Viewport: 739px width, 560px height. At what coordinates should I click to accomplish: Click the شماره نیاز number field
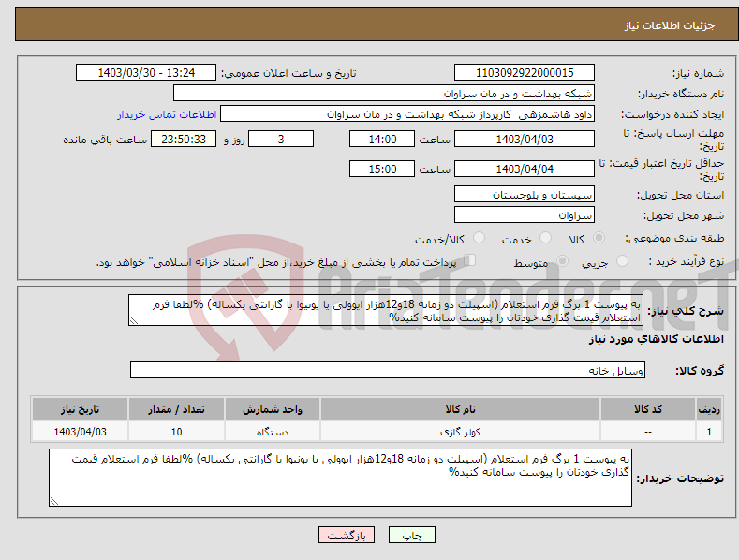525,73
